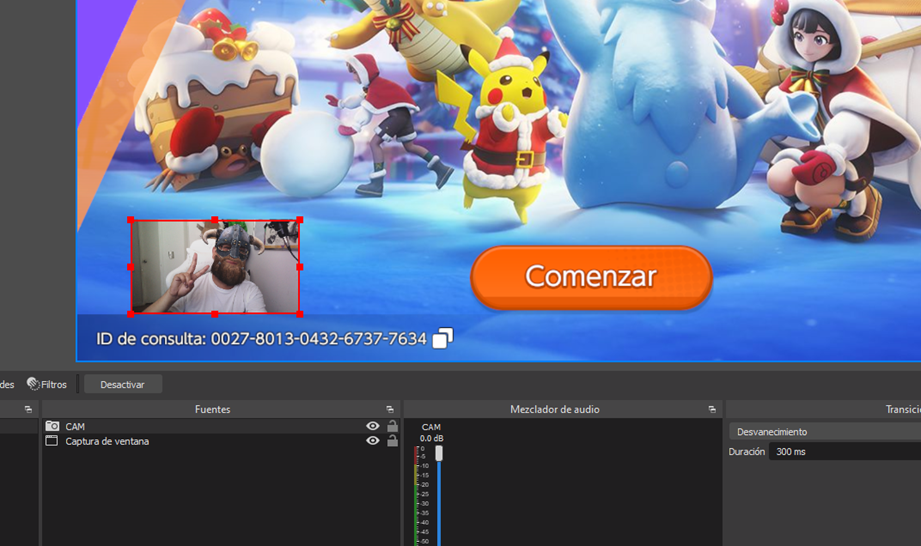This screenshot has height=546, width=921.
Task: Select the webcam overlay in the preview
Action: (215, 267)
